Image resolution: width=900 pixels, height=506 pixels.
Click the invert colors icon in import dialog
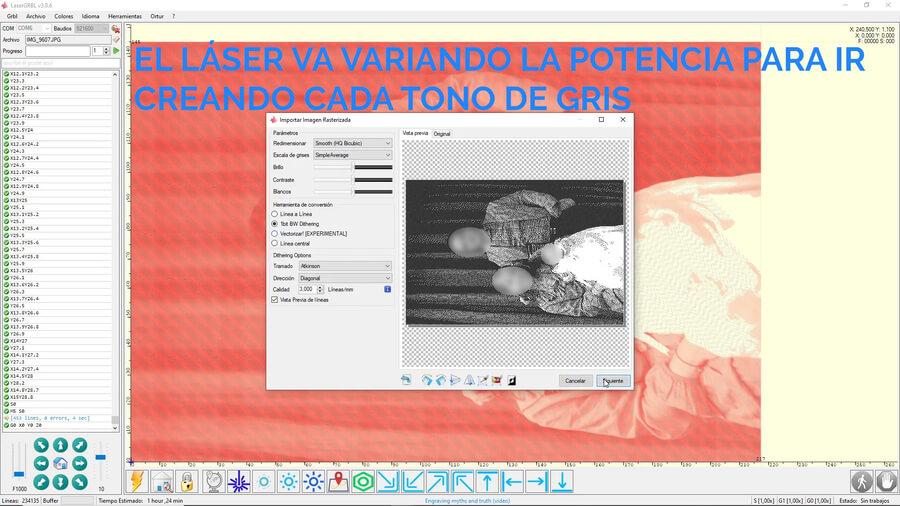tap(511, 380)
